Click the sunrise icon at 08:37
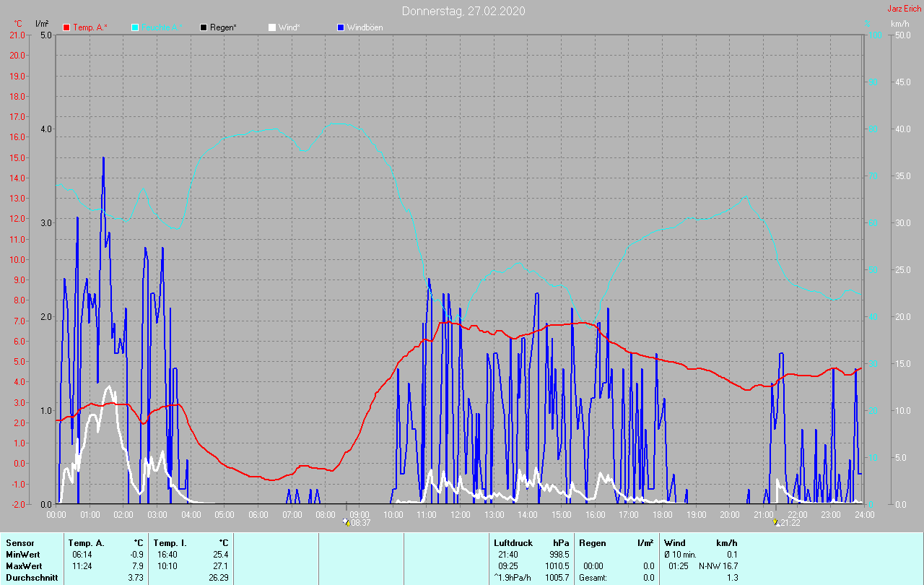This screenshot has width=924, height=585. pos(346,522)
